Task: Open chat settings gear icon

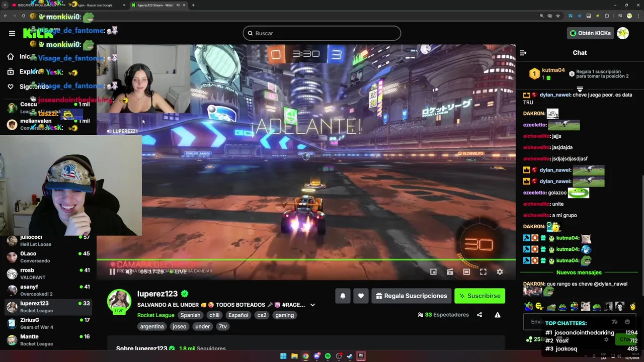Action: coord(606,340)
